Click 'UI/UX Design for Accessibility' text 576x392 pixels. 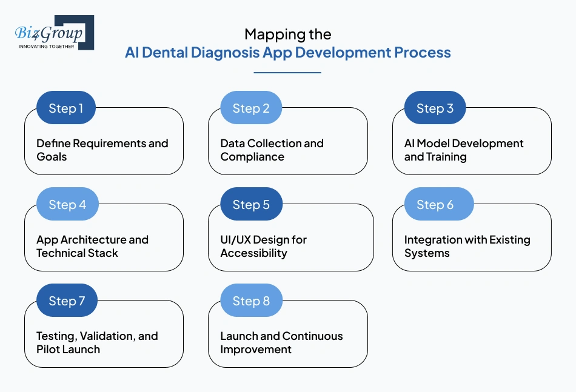coord(263,246)
